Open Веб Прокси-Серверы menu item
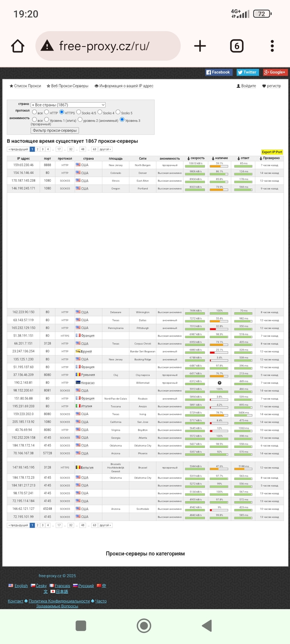 68,86
